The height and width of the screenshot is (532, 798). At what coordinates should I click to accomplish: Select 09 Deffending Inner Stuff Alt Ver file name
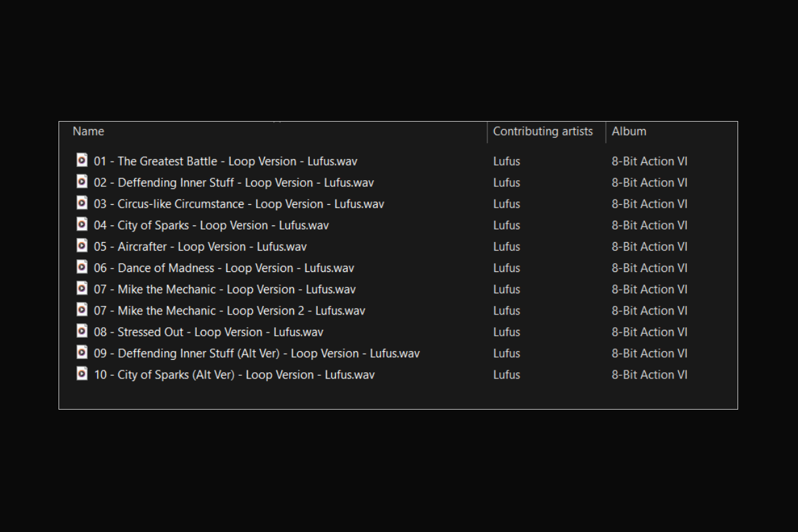(257, 353)
